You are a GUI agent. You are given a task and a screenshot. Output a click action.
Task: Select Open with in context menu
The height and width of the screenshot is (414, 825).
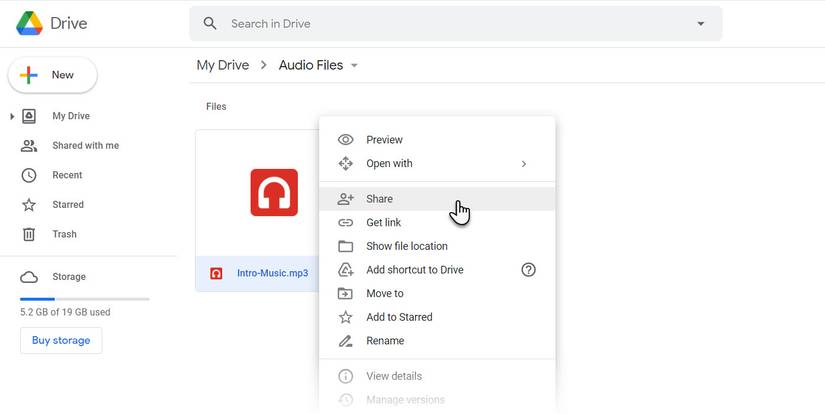(437, 164)
